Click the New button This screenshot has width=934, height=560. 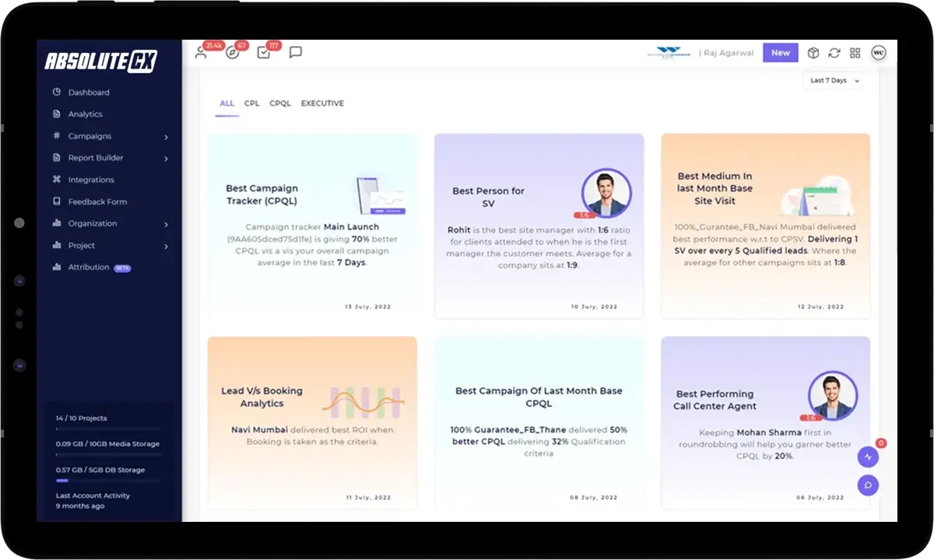tap(780, 53)
